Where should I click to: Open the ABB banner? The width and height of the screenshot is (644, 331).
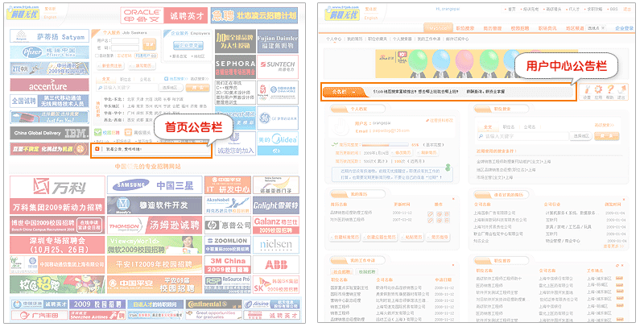pos(275,265)
